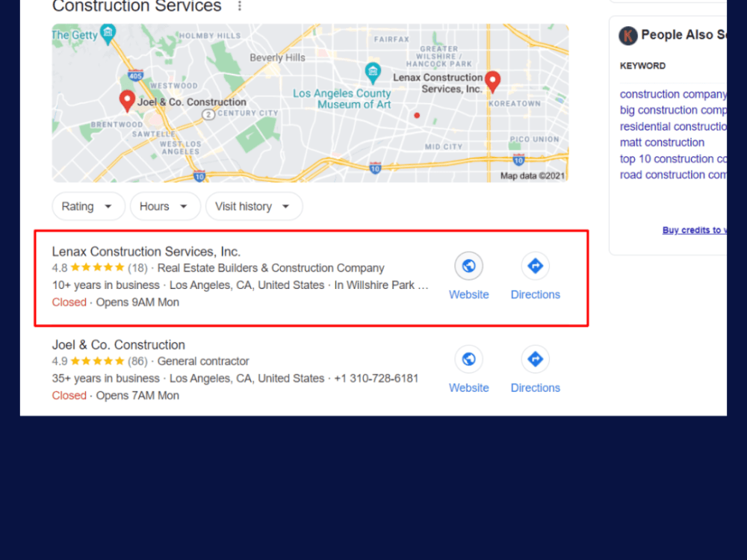Click the Beverly Hills label on map
747x560 pixels.
[278, 57]
